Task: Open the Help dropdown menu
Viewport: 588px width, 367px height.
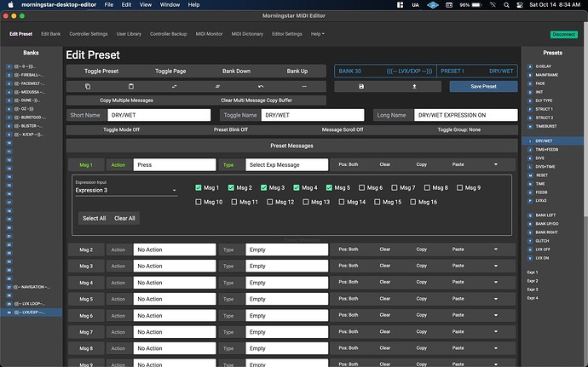Action: 317,34
